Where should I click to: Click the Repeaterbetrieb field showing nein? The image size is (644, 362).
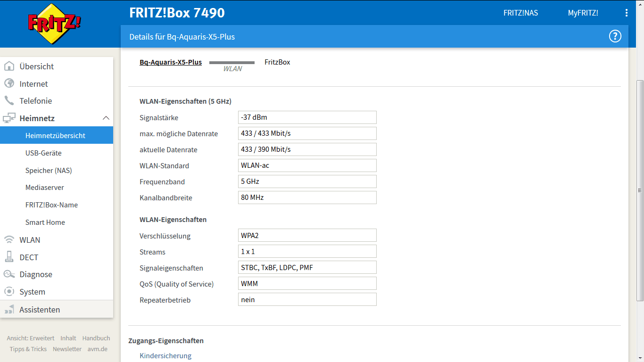point(307,299)
